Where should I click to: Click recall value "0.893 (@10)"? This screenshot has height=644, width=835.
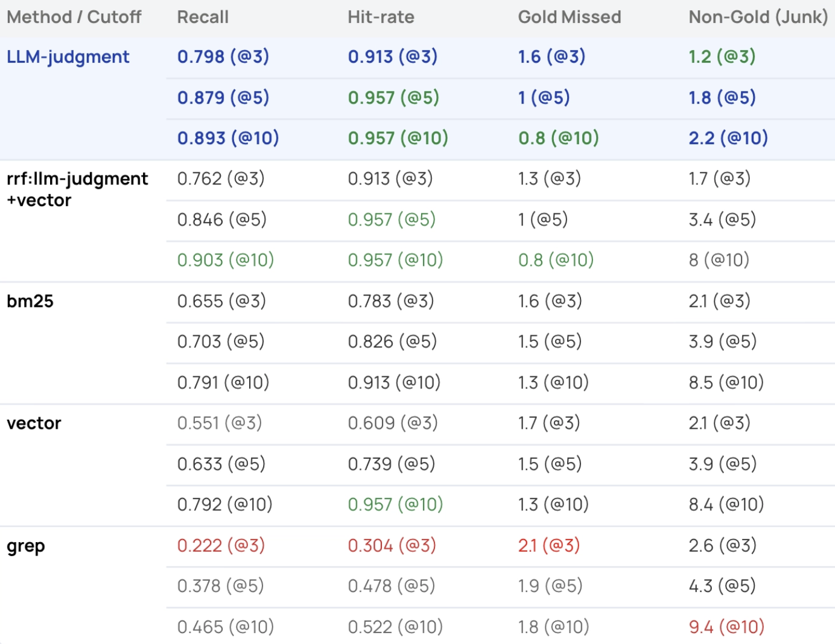pos(228,138)
